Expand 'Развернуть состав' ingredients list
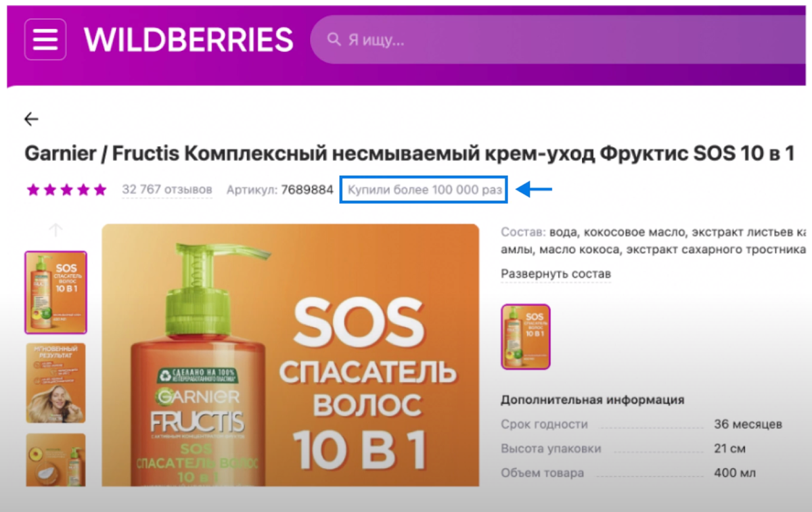This screenshot has width=812, height=512. coord(556,274)
